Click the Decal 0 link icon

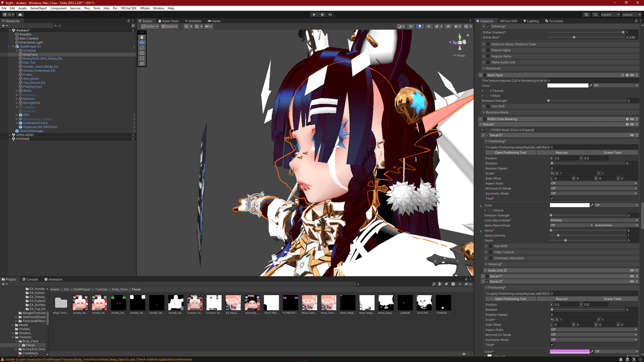click(x=632, y=135)
